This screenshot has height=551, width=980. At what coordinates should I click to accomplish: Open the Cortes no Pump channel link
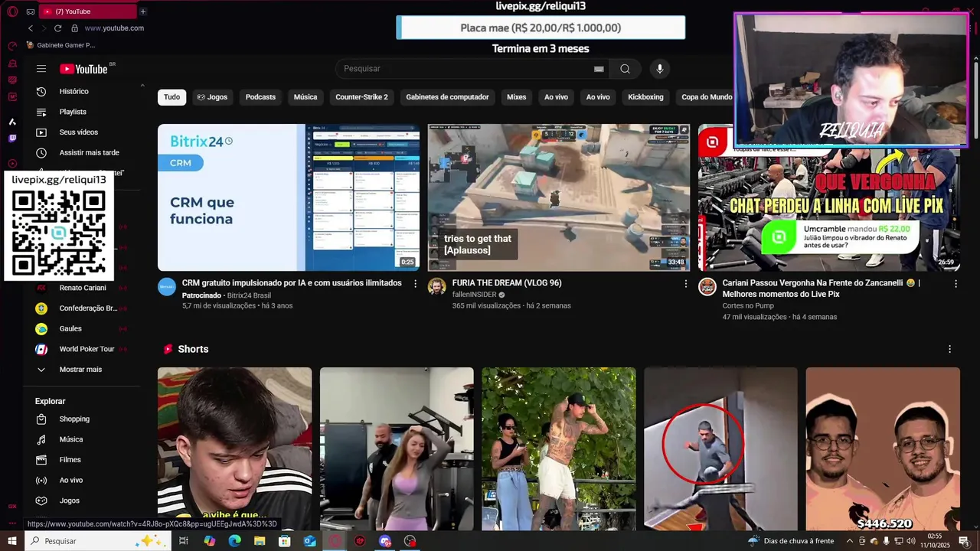(x=748, y=306)
